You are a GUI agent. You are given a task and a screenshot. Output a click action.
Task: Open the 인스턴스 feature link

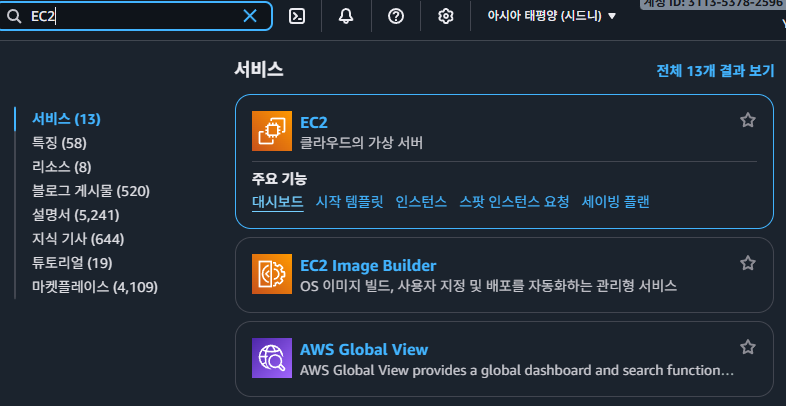pyautogui.click(x=421, y=202)
